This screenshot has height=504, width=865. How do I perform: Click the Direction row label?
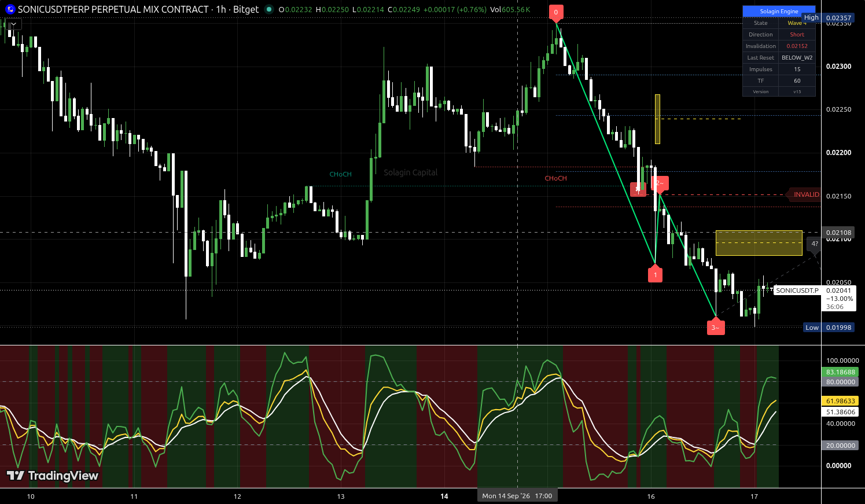coord(760,35)
